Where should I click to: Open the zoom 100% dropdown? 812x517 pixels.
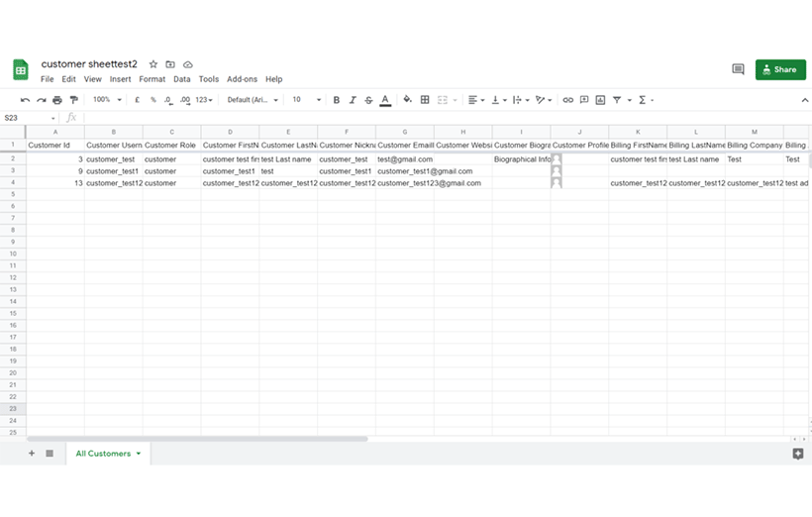(107, 99)
